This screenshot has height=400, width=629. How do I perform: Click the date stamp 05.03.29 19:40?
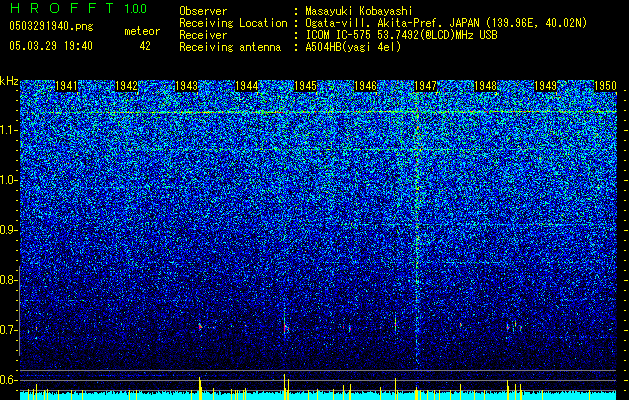pos(51,46)
